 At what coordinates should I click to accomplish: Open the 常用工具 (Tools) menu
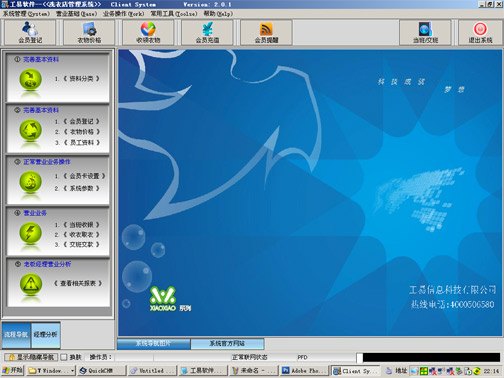coord(174,14)
